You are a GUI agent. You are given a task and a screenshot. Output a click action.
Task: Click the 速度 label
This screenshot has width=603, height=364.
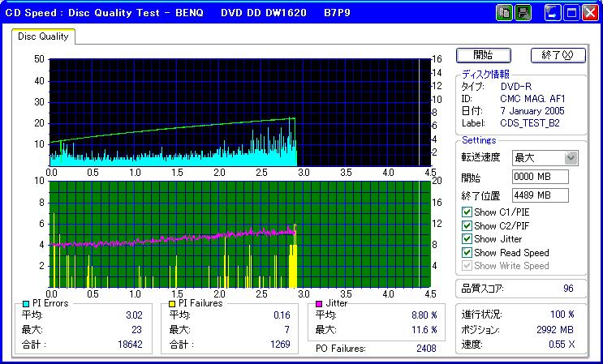[472, 345]
